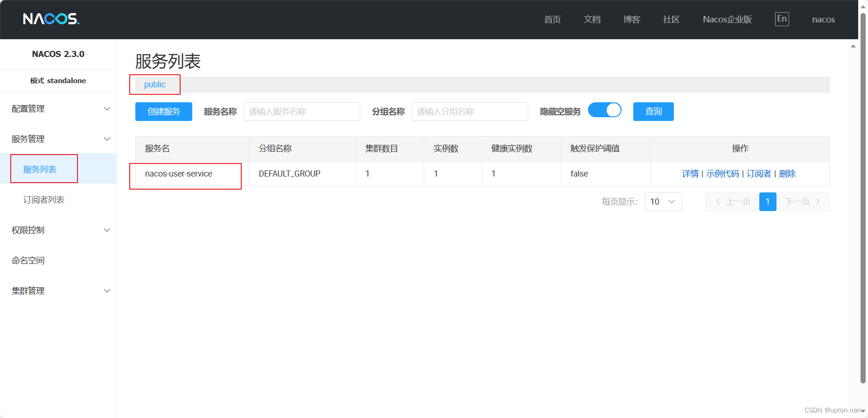
Task: Select 服务管理 in the sidebar
Action: [x=28, y=139]
